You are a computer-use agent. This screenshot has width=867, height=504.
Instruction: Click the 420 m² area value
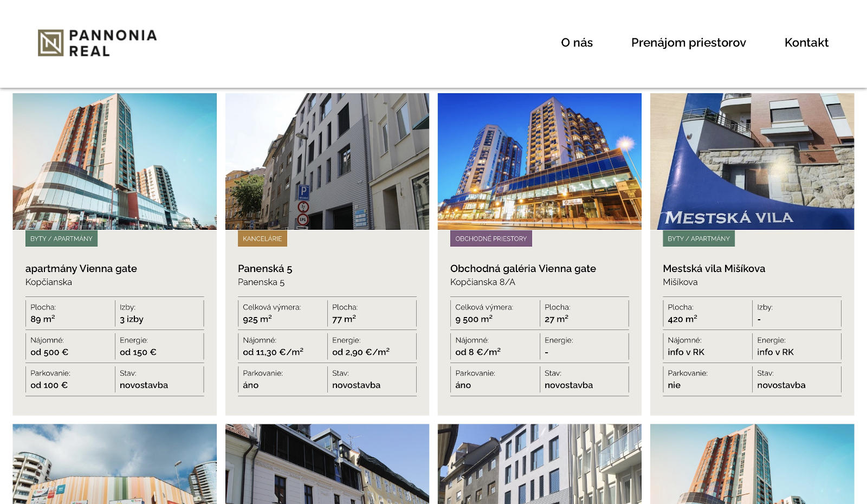pyautogui.click(x=682, y=319)
